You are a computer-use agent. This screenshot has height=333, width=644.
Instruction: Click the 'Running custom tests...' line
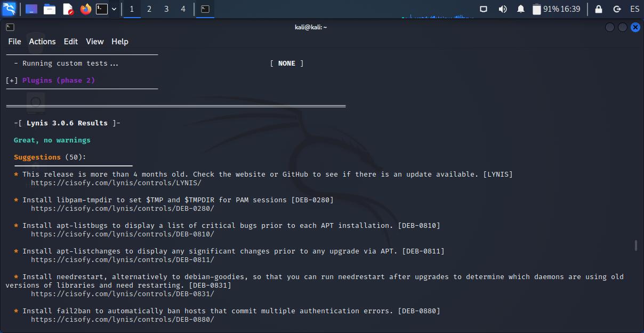66,64
